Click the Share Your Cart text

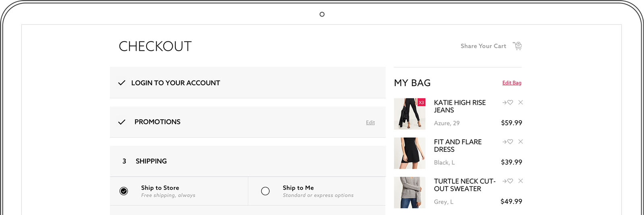(483, 46)
